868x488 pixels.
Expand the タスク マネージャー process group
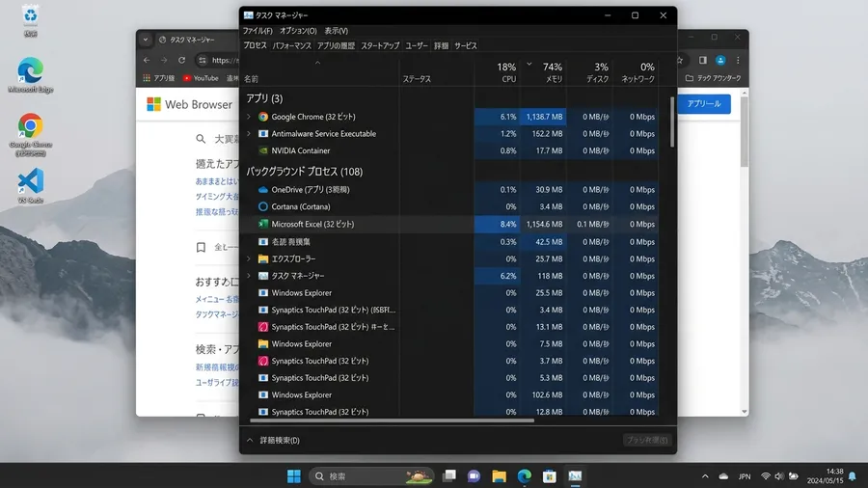[x=249, y=276]
